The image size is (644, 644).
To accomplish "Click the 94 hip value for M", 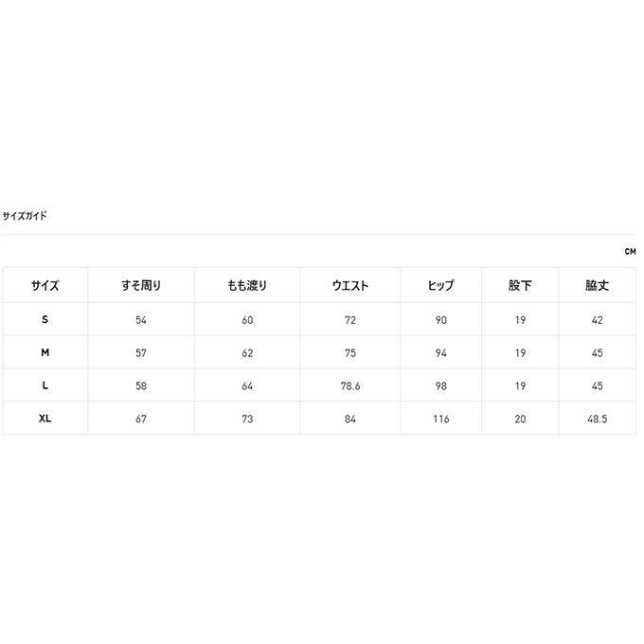I will point(440,353).
